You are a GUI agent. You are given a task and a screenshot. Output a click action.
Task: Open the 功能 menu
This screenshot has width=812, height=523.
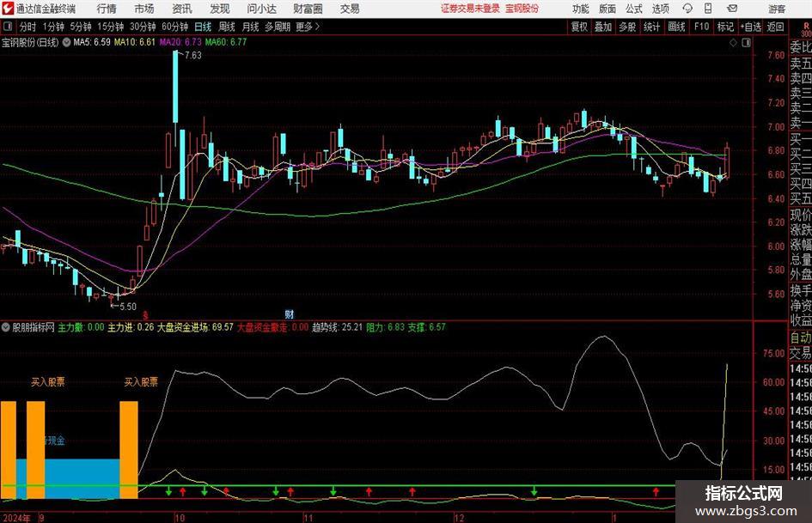point(581,9)
